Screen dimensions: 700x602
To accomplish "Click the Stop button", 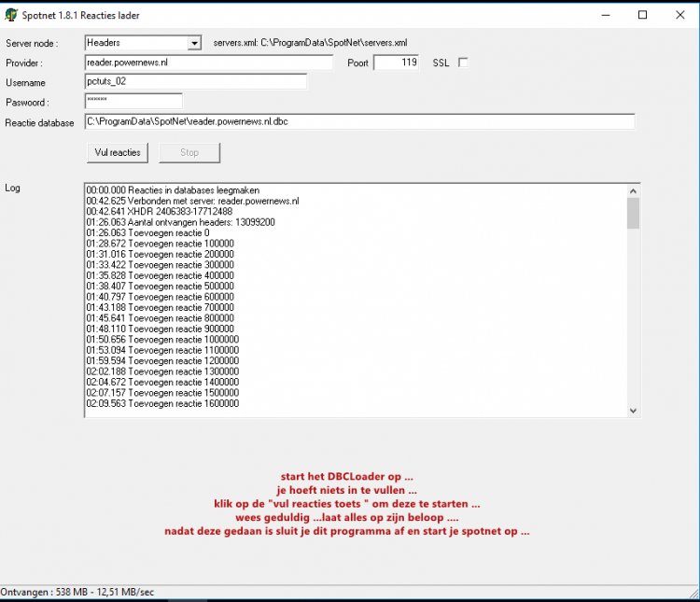I will pos(189,152).
